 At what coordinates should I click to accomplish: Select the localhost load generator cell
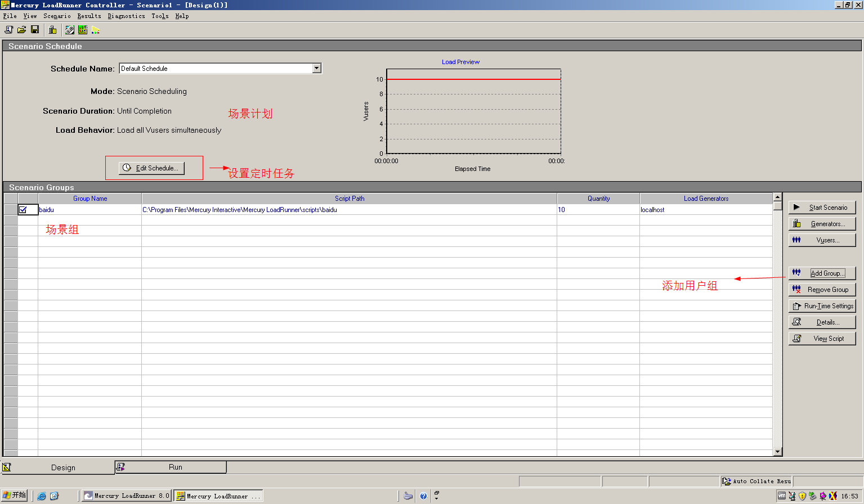point(706,209)
